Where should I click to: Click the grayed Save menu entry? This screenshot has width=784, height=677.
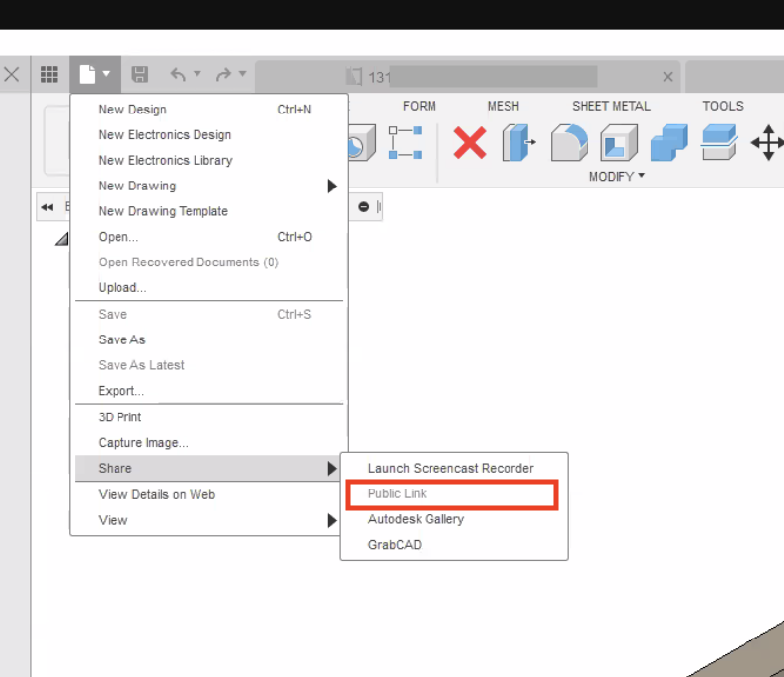pos(209,314)
